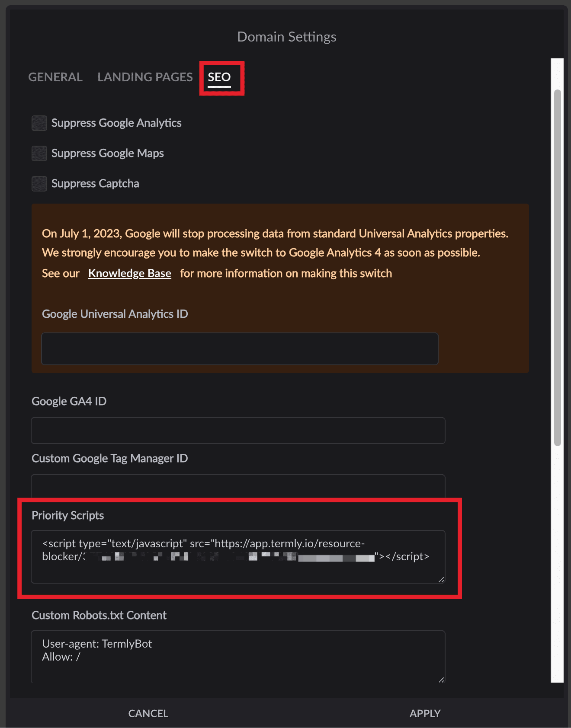Enable Suppress Google Analytics checkbox
This screenshot has width=571, height=728.
[x=39, y=123]
